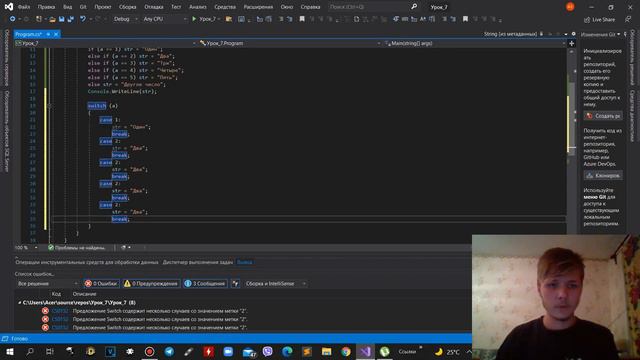Switch to the Program.cs editor tab
Image resolution: width=640 pixels, height=360 pixels.
(x=29, y=34)
